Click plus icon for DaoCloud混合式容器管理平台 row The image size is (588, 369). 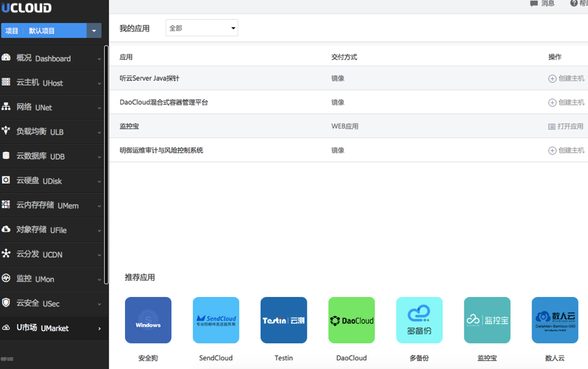pos(552,103)
